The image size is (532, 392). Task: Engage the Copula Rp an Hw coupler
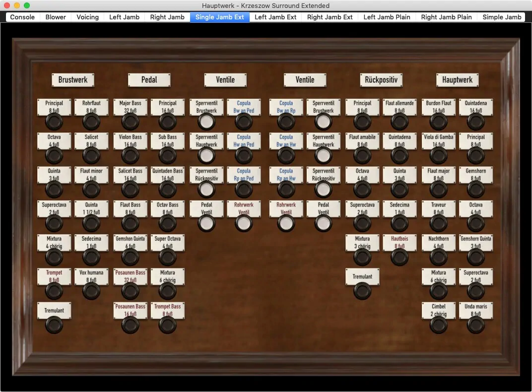[x=286, y=189]
